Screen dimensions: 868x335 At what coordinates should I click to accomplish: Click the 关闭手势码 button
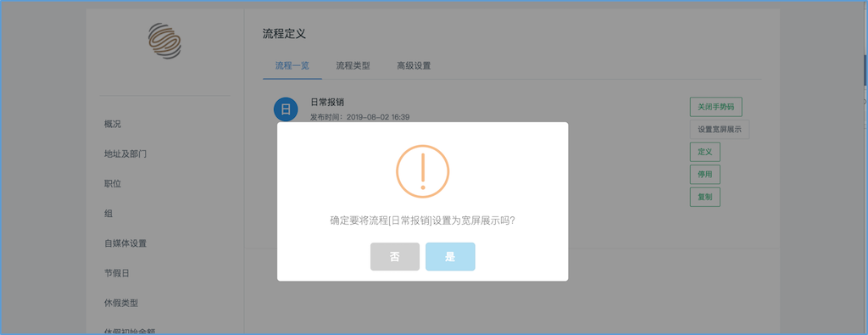click(x=715, y=107)
